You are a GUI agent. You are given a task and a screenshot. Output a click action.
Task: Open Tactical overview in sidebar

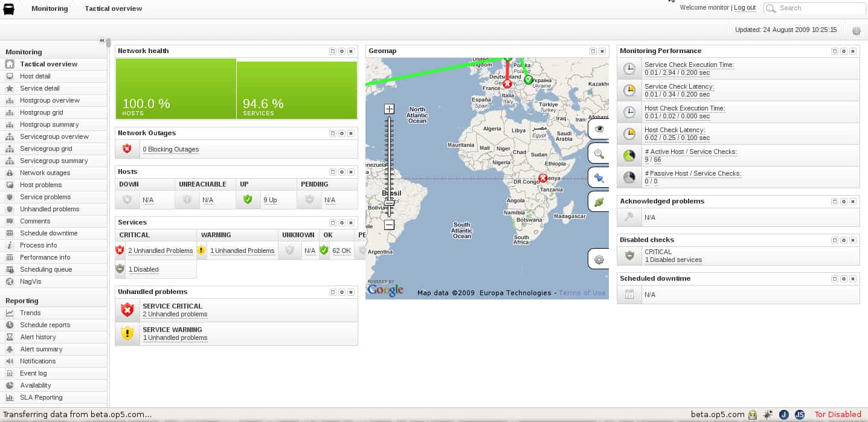coord(48,64)
